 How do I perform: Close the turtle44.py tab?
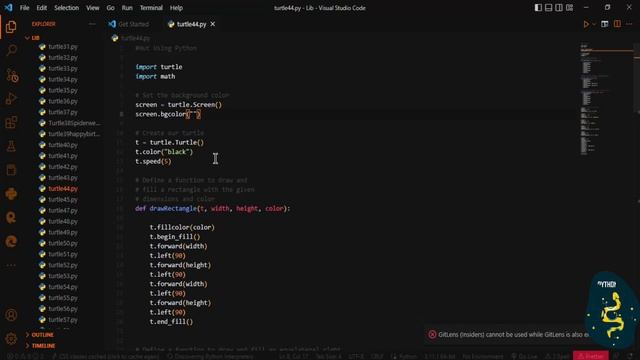pyautogui.click(x=213, y=24)
